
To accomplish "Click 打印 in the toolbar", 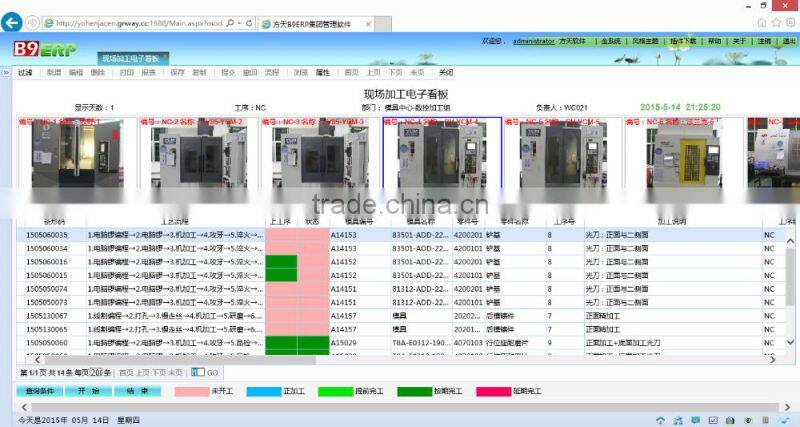I will click(x=126, y=73).
